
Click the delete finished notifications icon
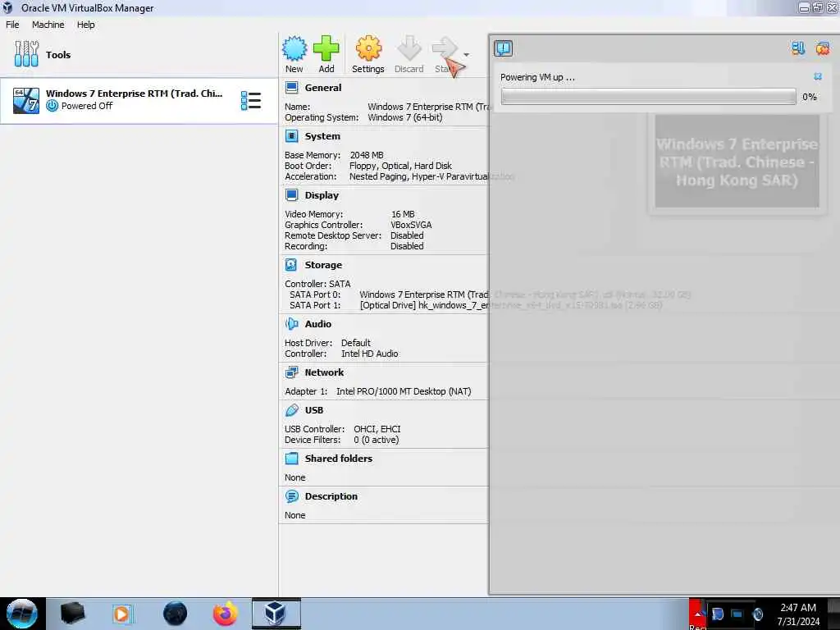822,48
